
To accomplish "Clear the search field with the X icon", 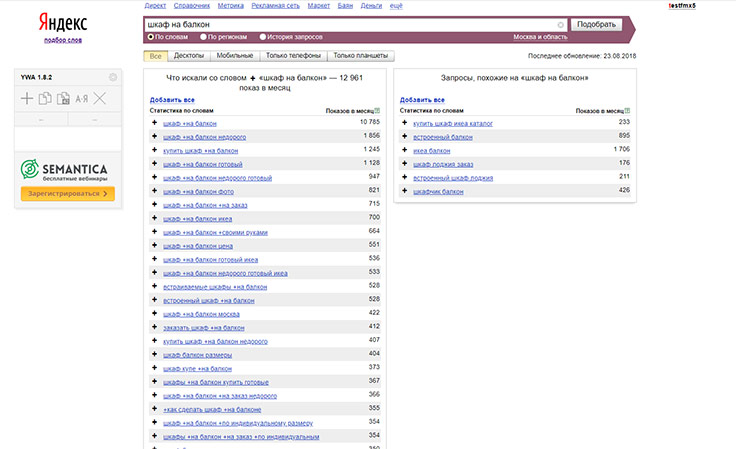I will [x=560, y=24].
